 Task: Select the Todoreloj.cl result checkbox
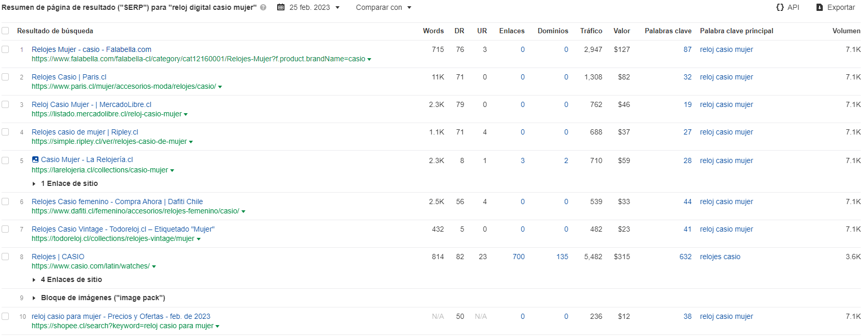click(5, 229)
